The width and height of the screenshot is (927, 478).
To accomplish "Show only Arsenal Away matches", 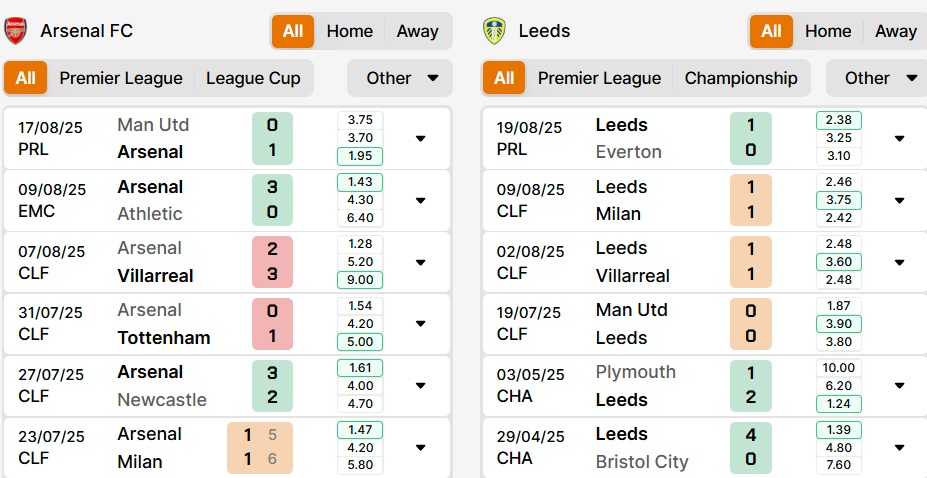I will coord(417,31).
